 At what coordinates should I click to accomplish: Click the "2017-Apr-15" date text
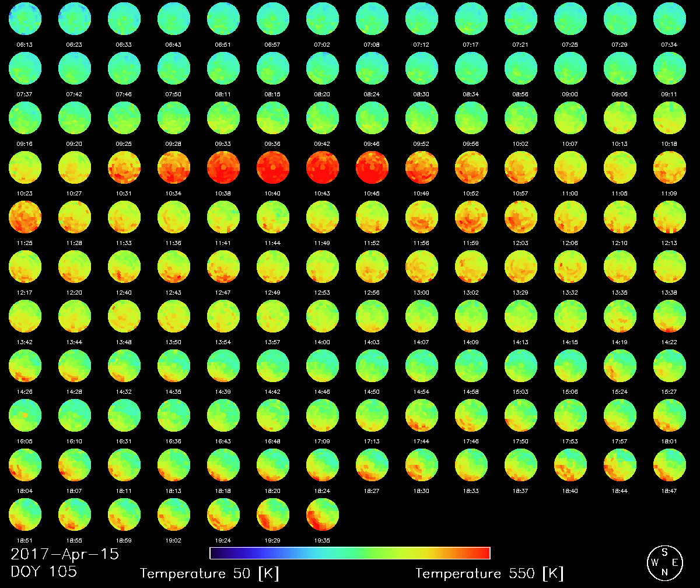[64, 554]
